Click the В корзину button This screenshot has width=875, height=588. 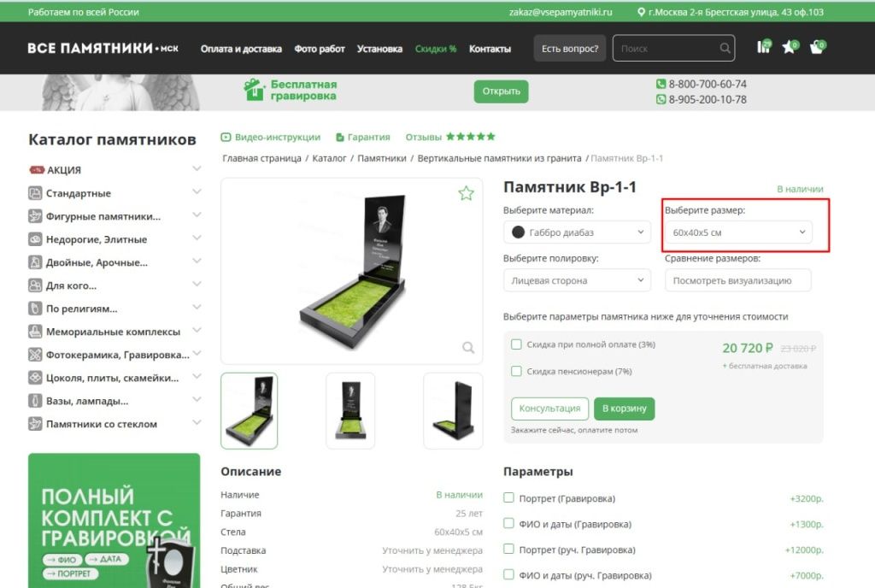coord(624,409)
